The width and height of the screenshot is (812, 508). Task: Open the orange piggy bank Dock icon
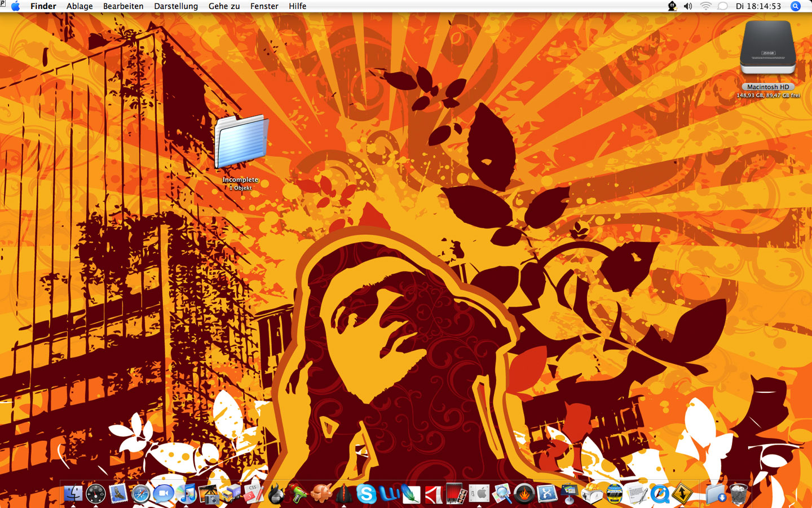coord(321,494)
